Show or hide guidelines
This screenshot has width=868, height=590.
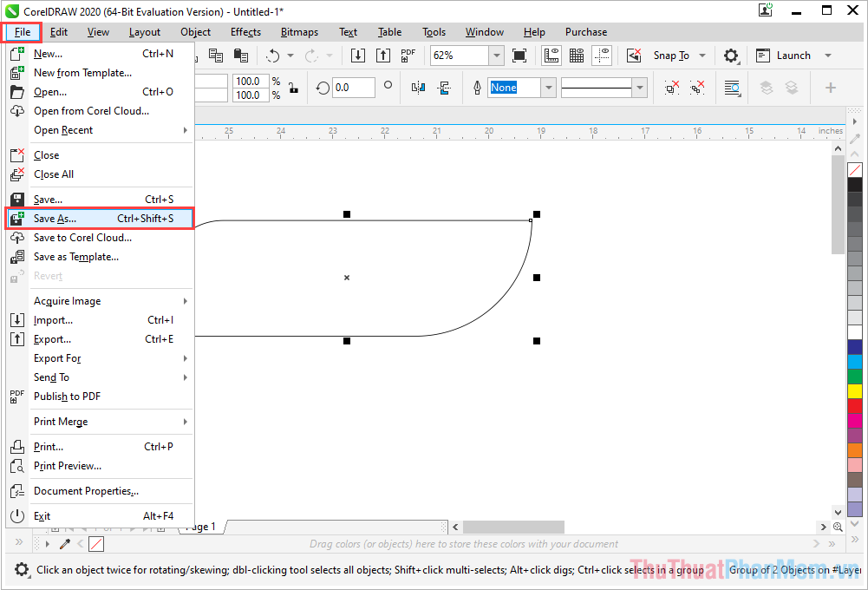(601, 55)
